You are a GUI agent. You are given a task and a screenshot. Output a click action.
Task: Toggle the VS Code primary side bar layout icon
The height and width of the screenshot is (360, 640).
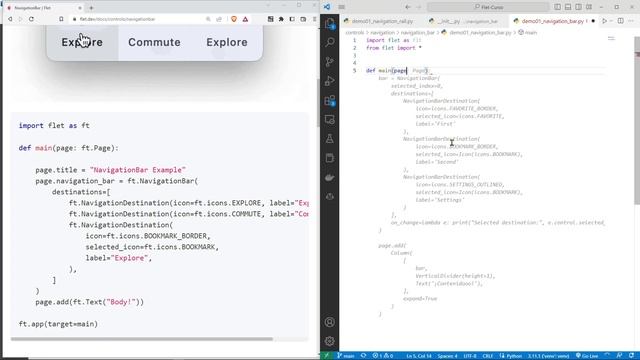(558, 7)
